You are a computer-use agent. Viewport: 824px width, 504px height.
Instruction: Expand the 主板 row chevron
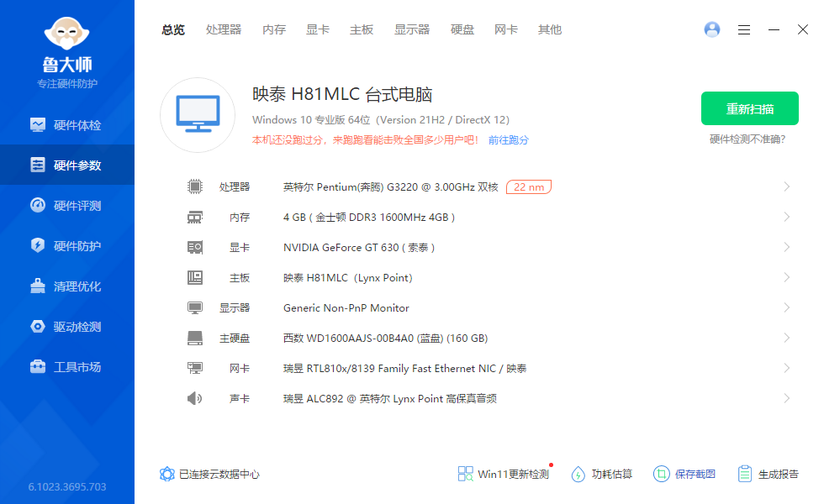click(787, 277)
